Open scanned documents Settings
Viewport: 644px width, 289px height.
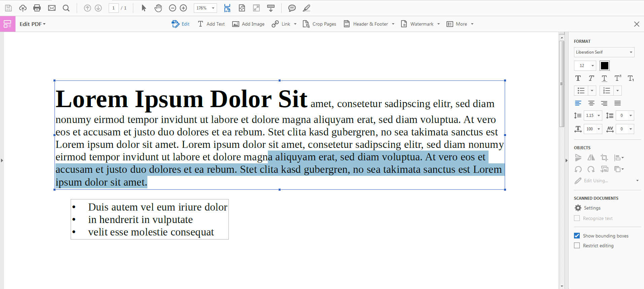tap(587, 208)
